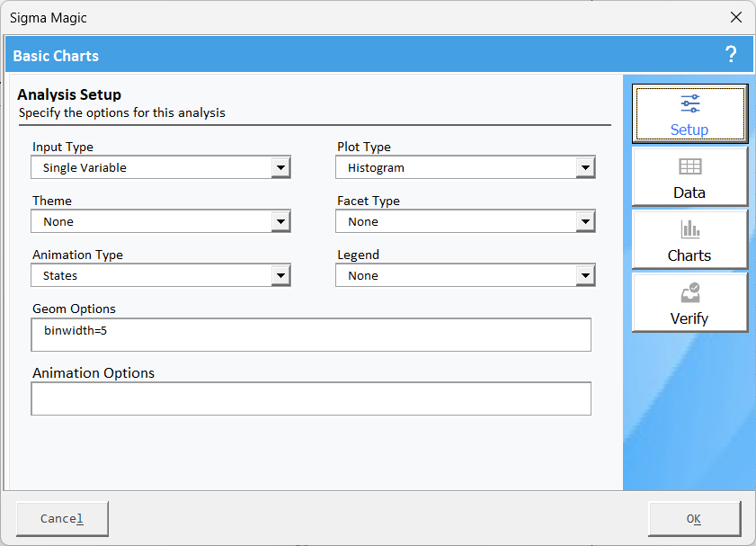Focus the Animation Options text box
Screen dimensions: 756x546
(311, 398)
